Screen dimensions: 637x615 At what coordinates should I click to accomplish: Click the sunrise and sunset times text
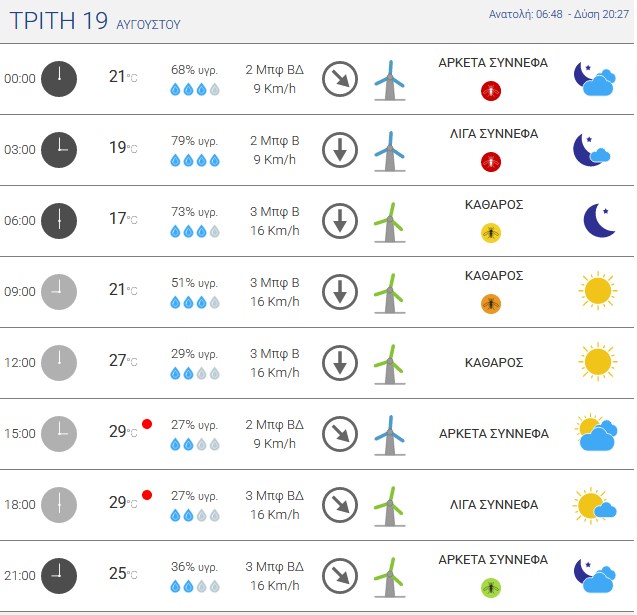point(559,14)
